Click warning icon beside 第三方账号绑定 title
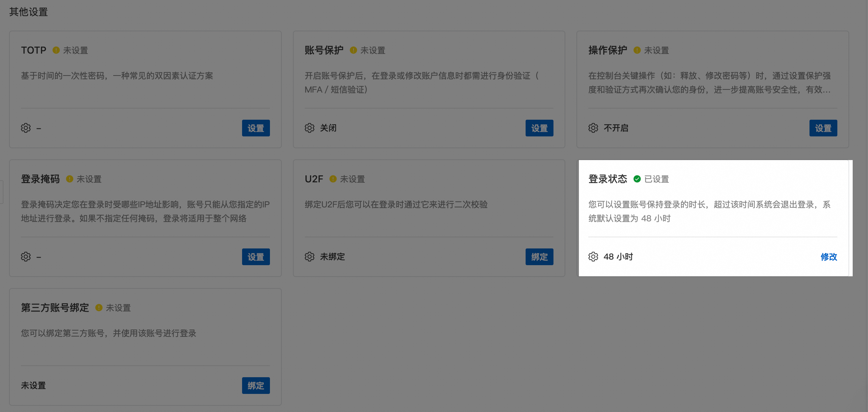 click(x=99, y=308)
